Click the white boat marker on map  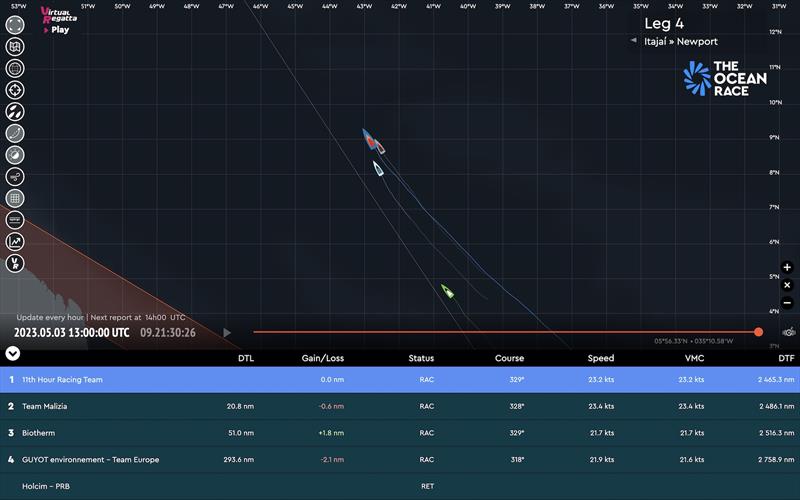(x=378, y=168)
